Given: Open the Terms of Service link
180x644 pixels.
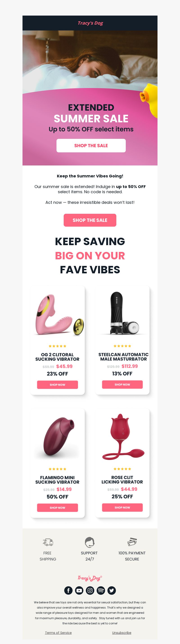Looking at the screenshot, I should click(58, 632).
